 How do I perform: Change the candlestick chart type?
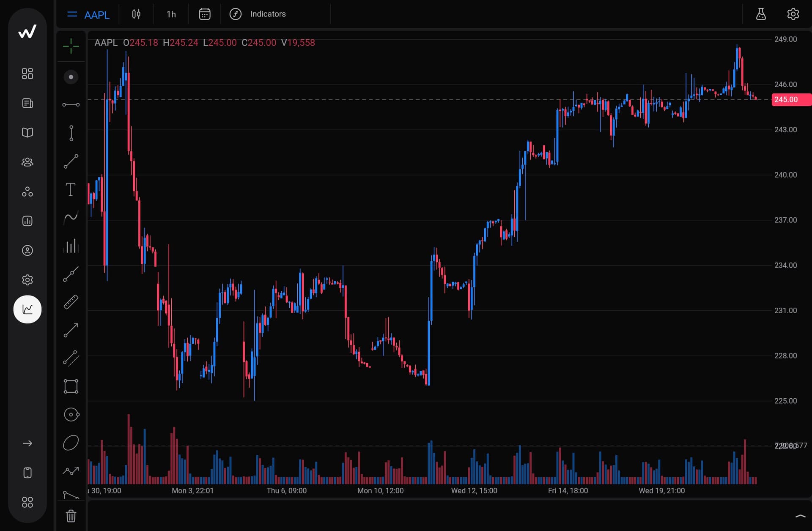[x=136, y=14]
